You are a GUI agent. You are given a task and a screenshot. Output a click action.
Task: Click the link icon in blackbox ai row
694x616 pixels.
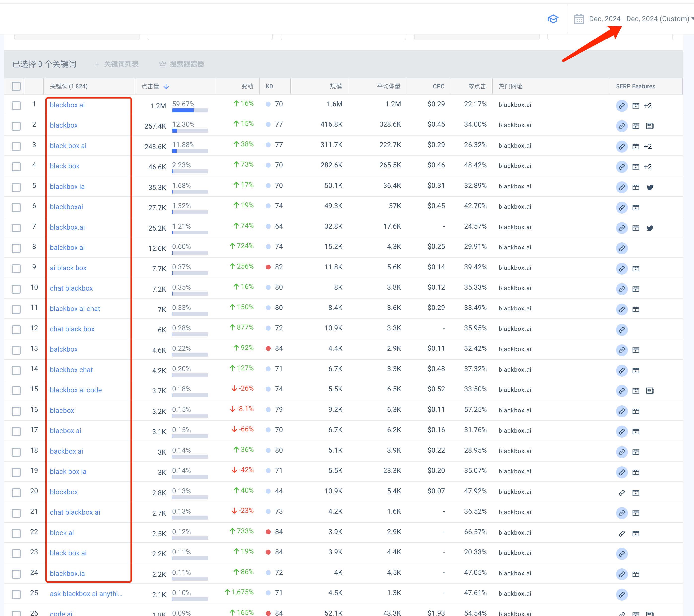(x=622, y=106)
